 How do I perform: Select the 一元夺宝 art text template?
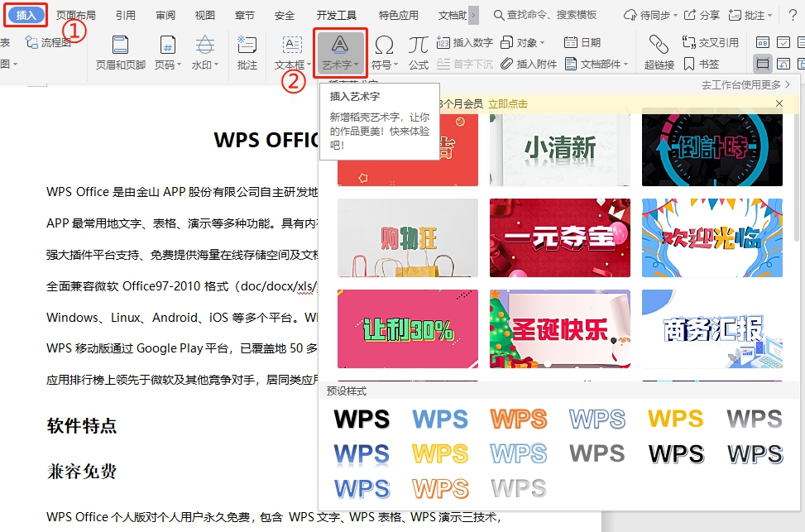pyautogui.click(x=559, y=237)
